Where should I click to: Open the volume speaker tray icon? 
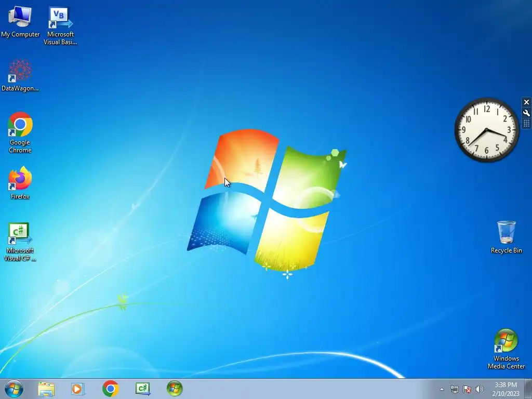point(480,389)
